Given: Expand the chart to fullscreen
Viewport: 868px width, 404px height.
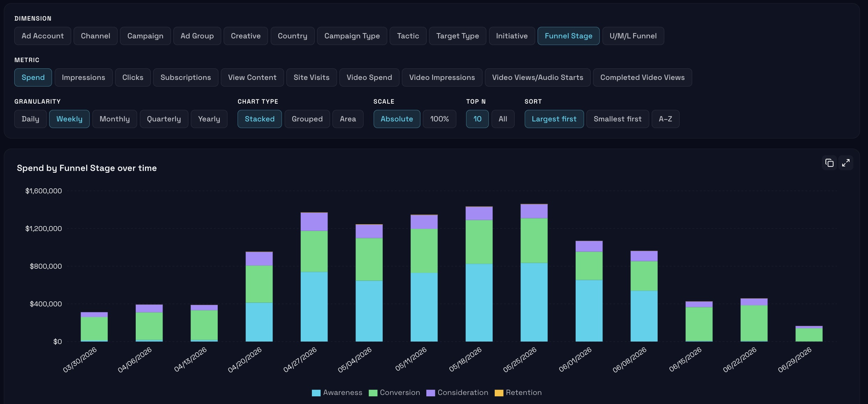Looking at the screenshot, I should pos(846,163).
